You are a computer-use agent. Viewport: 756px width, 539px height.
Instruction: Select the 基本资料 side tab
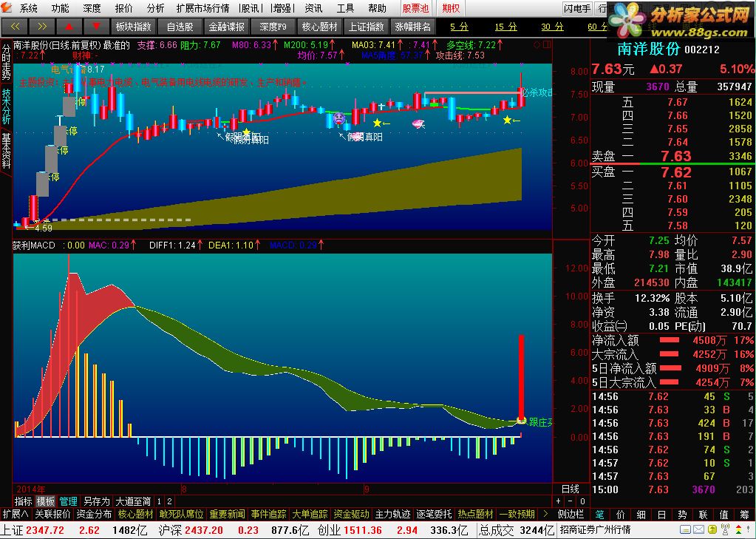tap(6, 151)
